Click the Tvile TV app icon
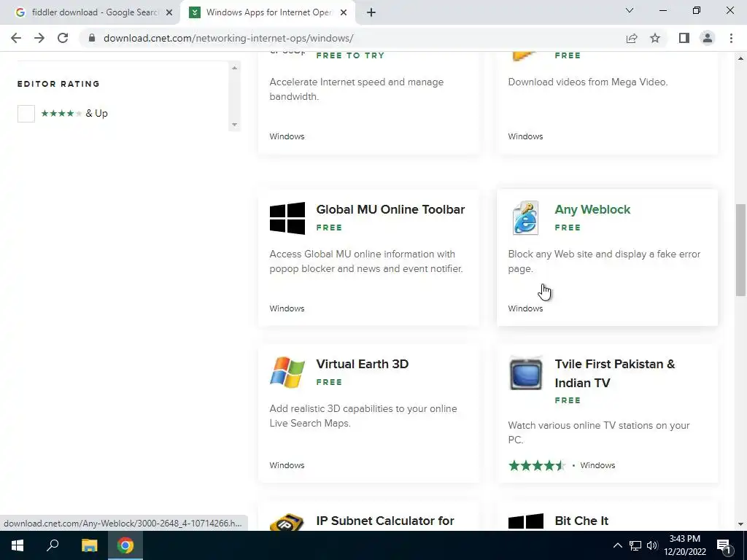Viewport: 747px width, 560px height. point(525,373)
